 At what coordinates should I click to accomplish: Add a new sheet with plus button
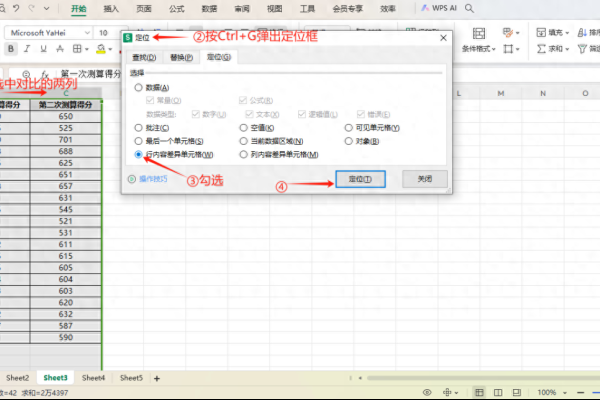pyautogui.click(x=157, y=379)
